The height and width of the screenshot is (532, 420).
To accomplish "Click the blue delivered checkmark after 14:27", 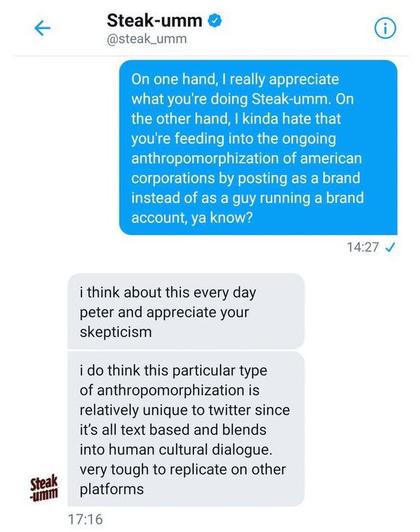I will pyautogui.click(x=390, y=247).
